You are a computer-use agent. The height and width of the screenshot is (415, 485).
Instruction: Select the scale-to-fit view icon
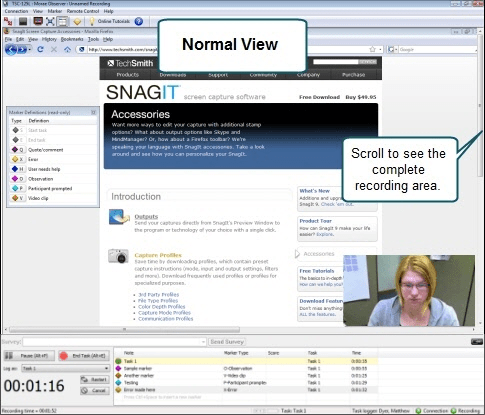(x=50, y=22)
